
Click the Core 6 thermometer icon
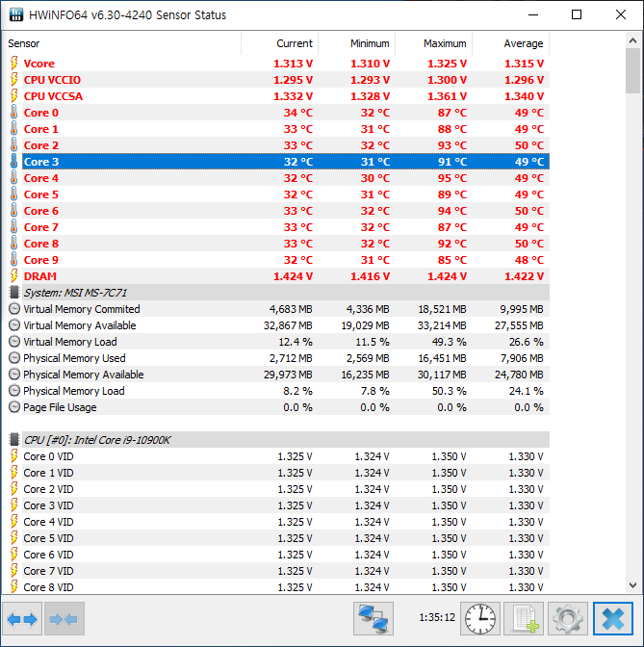click(14, 211)
